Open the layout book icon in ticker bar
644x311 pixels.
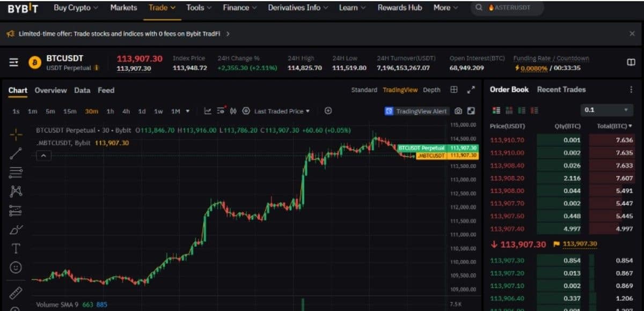click(631, 62)
